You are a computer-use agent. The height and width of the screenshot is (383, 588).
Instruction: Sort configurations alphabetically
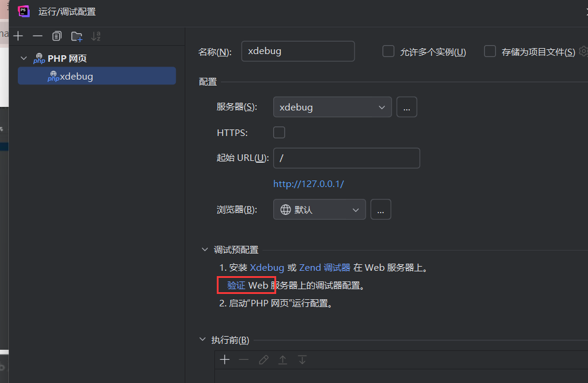click(x=96, y=36)
